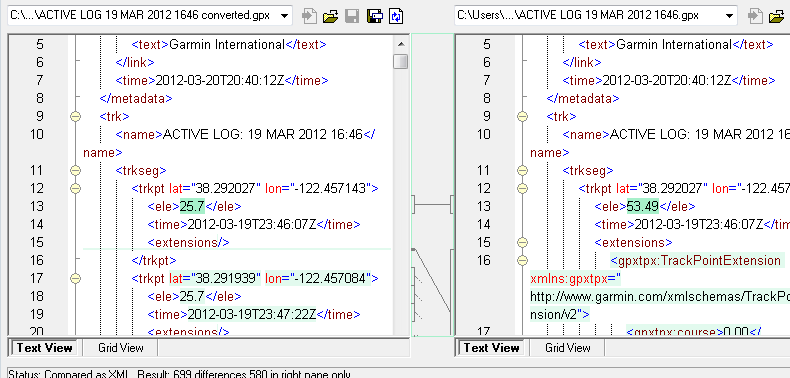Click right pane gpxtpx:TrackPointExtension tag
This screenshot has height=378, width=790.
[695, 261]
